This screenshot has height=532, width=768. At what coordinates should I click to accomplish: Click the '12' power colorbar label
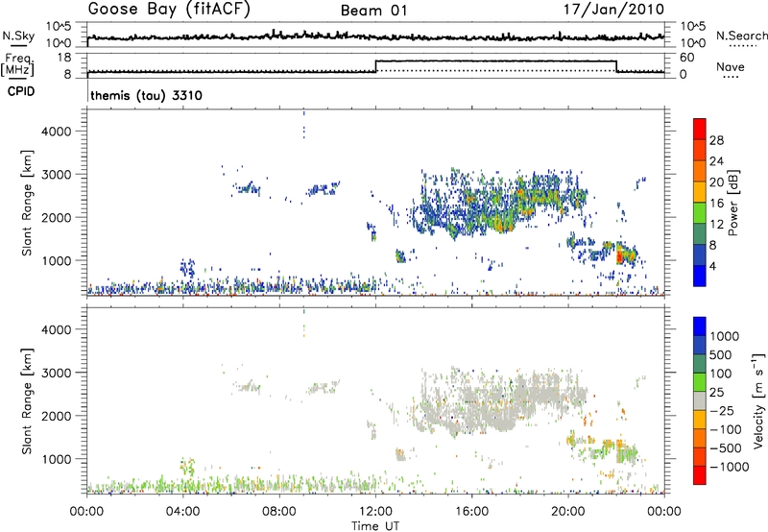(716, 225)
